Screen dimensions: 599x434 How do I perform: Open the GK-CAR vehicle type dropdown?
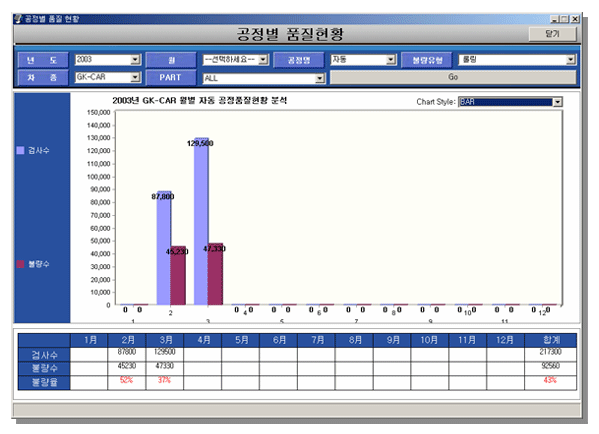(x=135, y=78)
